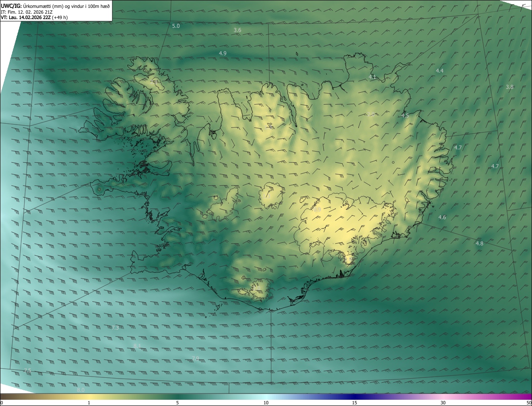Click the 4.8 precipitation value label
The height and width of the screenshot is (406, 532).
(480, 244)
